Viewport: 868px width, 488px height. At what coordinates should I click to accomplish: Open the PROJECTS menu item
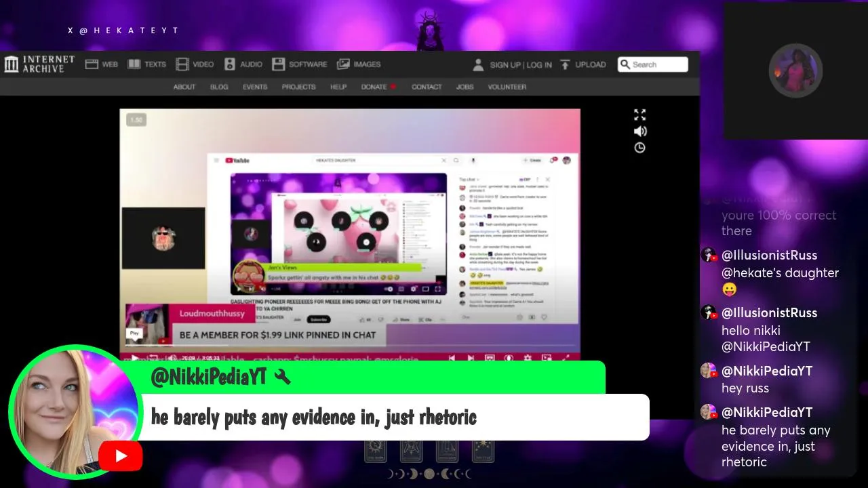(x=299, y=87)
